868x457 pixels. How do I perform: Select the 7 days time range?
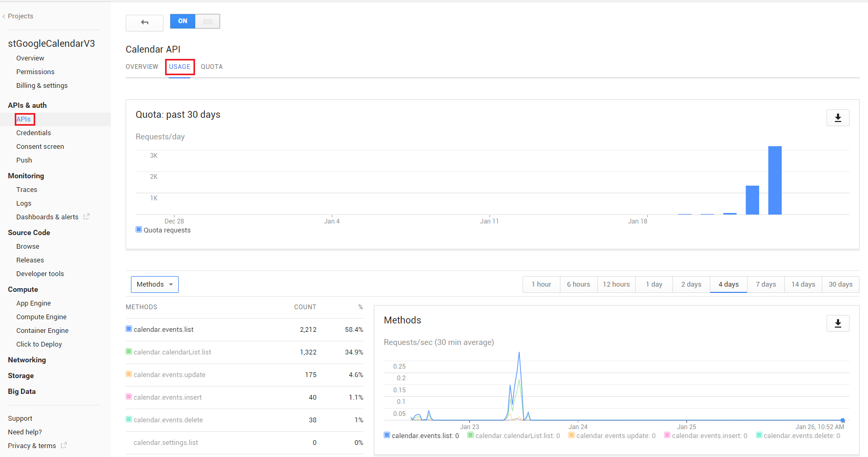pos(766,285)
